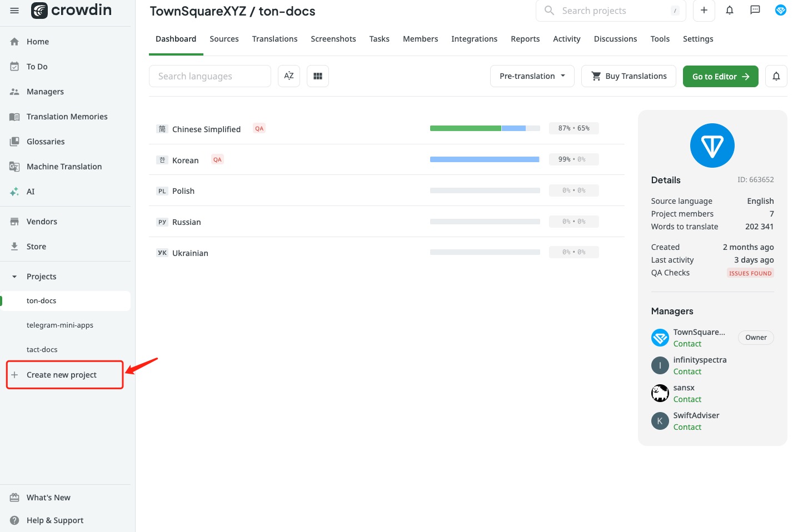Screen dimensions: 793x532
Task: Open Ukrainian language row
Action: click(387, 253)
